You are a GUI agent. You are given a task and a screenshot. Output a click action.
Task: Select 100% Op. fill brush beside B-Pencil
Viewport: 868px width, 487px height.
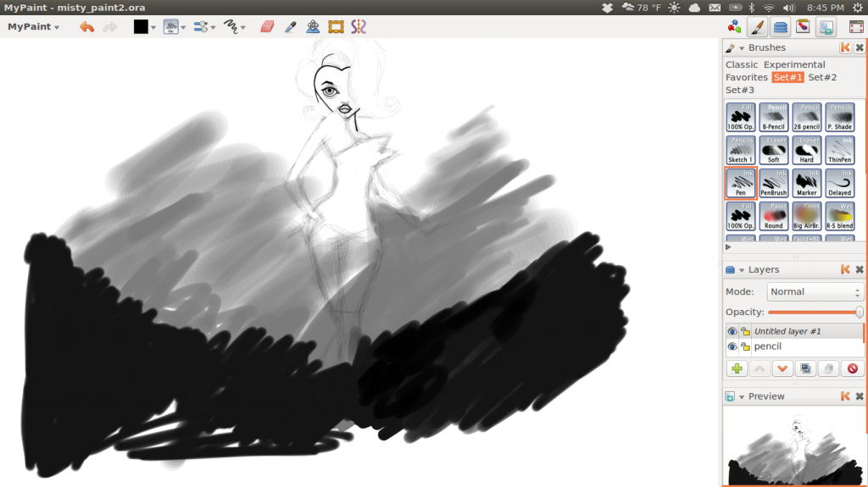pyautogui.click(x=740, y=117)
